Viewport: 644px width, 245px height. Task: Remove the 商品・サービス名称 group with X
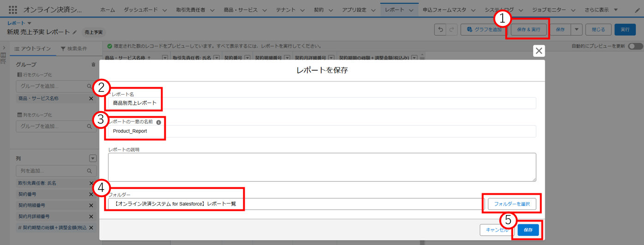(91, 99)
